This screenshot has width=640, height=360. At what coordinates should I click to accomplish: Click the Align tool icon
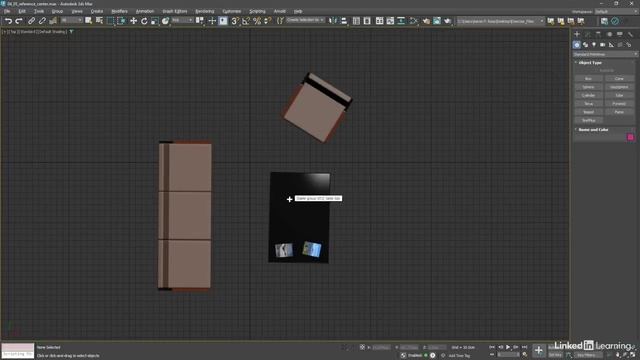pyautogui.click(x=344, y=21)
